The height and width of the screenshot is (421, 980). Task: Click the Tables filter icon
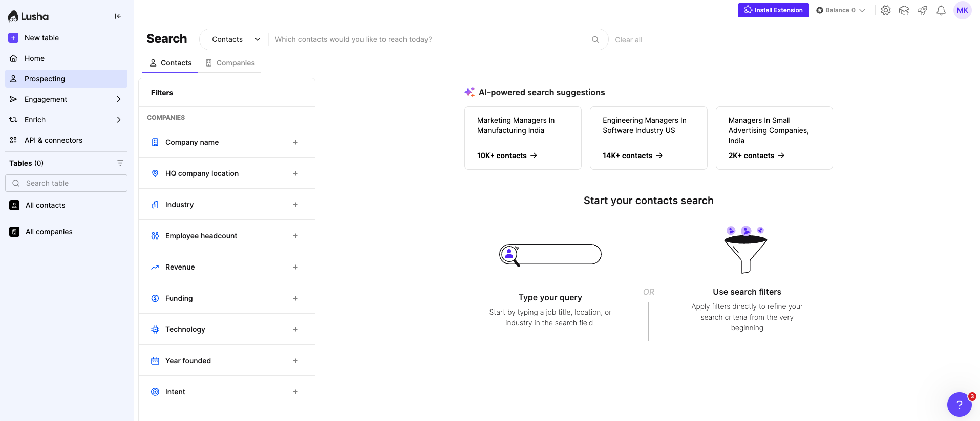pos(120,163)
